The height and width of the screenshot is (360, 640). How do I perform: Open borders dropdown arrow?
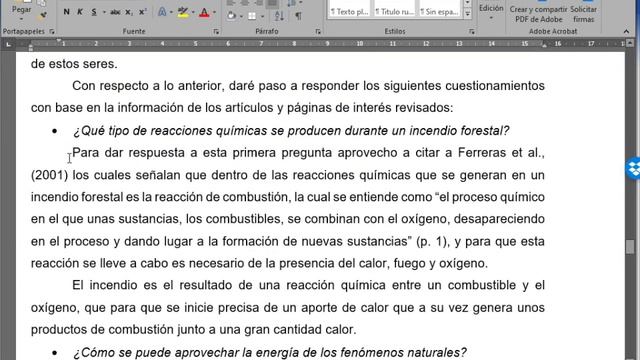[262, 16]
